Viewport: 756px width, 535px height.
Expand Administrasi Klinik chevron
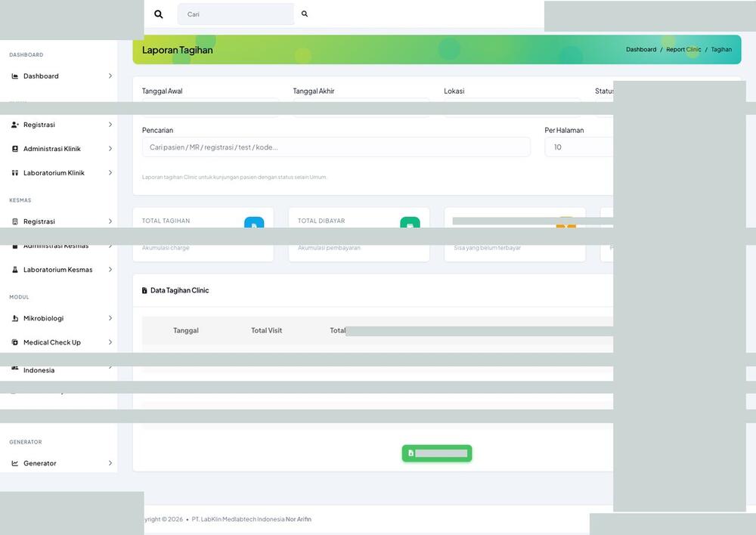pyautogui.click(x=110, y=149)
